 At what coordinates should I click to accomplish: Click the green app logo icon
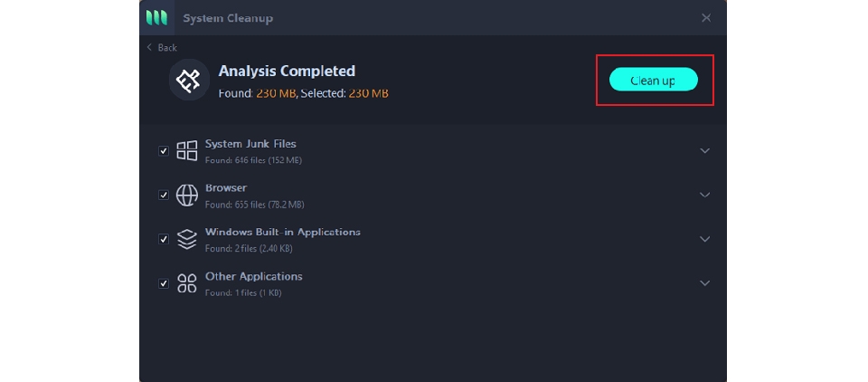pos(156,18)
